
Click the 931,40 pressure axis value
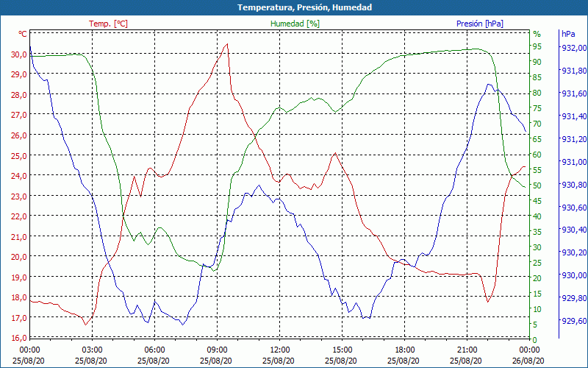click(573, 116)
